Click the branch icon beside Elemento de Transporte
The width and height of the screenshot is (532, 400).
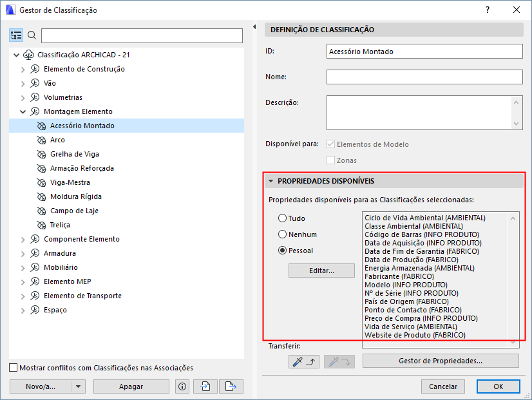(x=35, y=296)
